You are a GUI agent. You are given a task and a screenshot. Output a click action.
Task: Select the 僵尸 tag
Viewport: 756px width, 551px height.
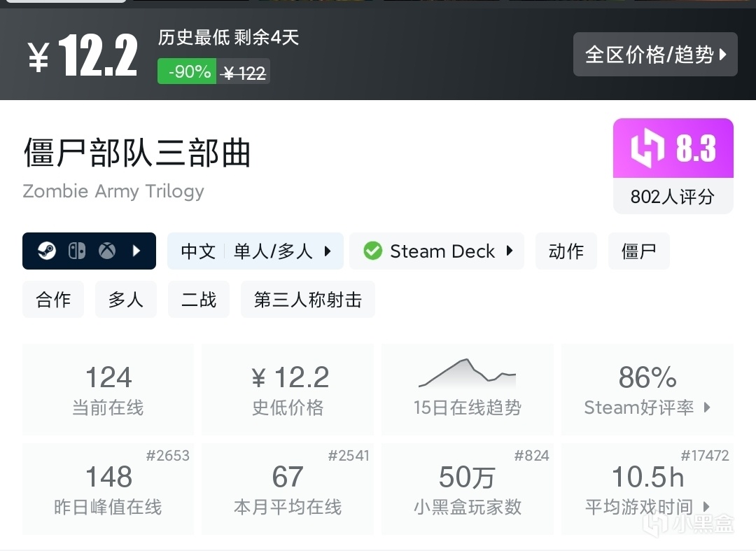click(638, 251)
